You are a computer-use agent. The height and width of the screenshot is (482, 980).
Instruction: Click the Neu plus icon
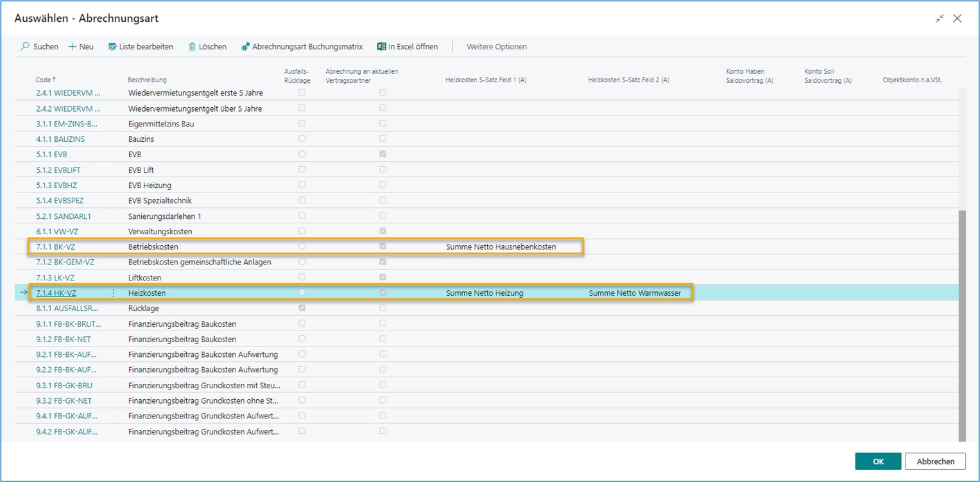pos(73,47)
